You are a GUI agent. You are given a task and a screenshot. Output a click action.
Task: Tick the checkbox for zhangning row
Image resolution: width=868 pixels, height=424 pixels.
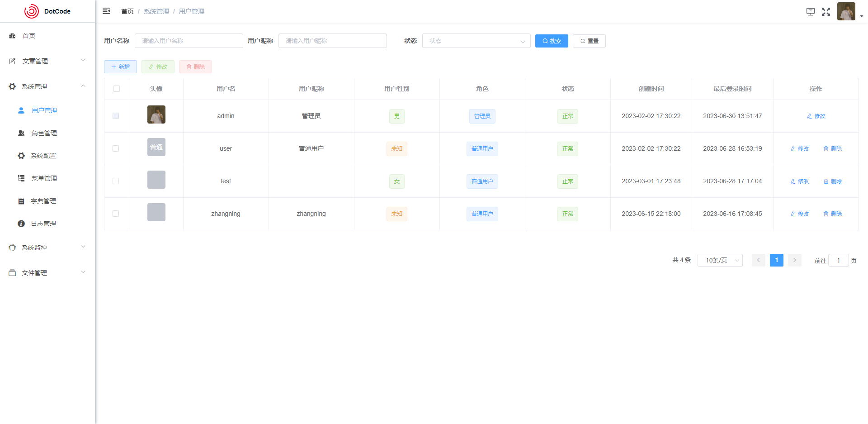116,214
